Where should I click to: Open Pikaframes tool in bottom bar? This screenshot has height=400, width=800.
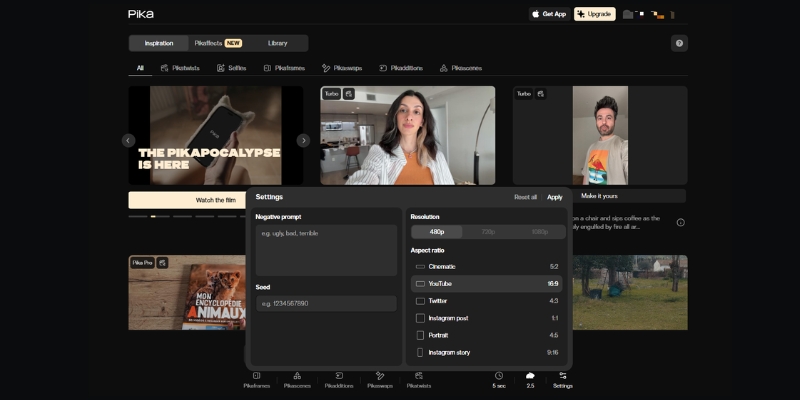click(257, 380)
